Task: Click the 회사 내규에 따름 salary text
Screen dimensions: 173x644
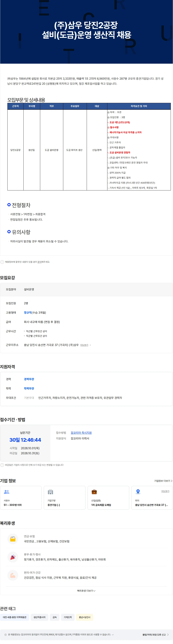Action: 42,322
